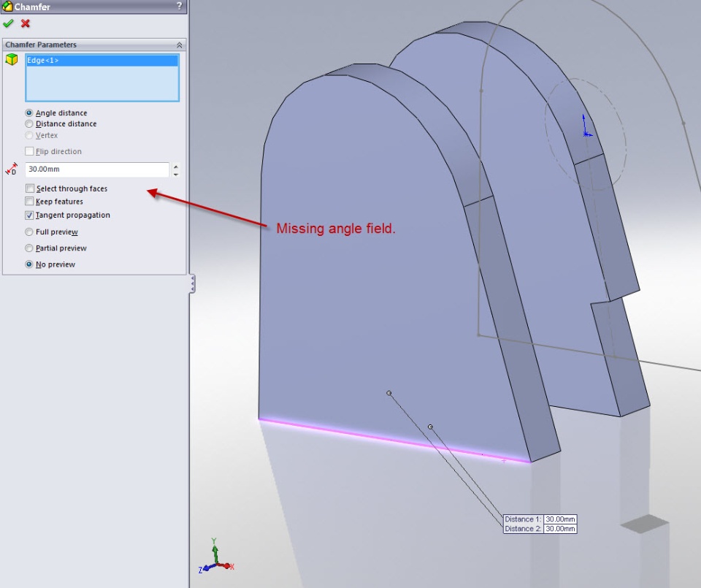Click the Chamfer Parameters header label
Image resolution: width=701 pixels, height=588 pixels.
click(41, 45)
